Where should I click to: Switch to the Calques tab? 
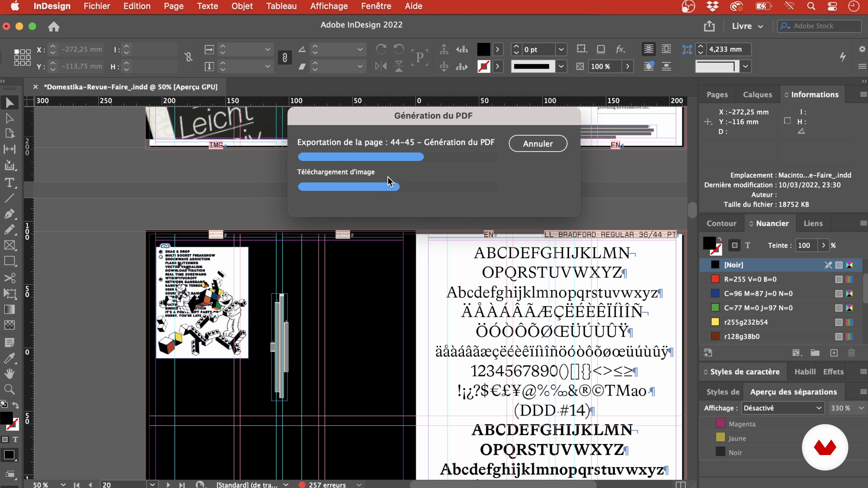tap(757, 95)
